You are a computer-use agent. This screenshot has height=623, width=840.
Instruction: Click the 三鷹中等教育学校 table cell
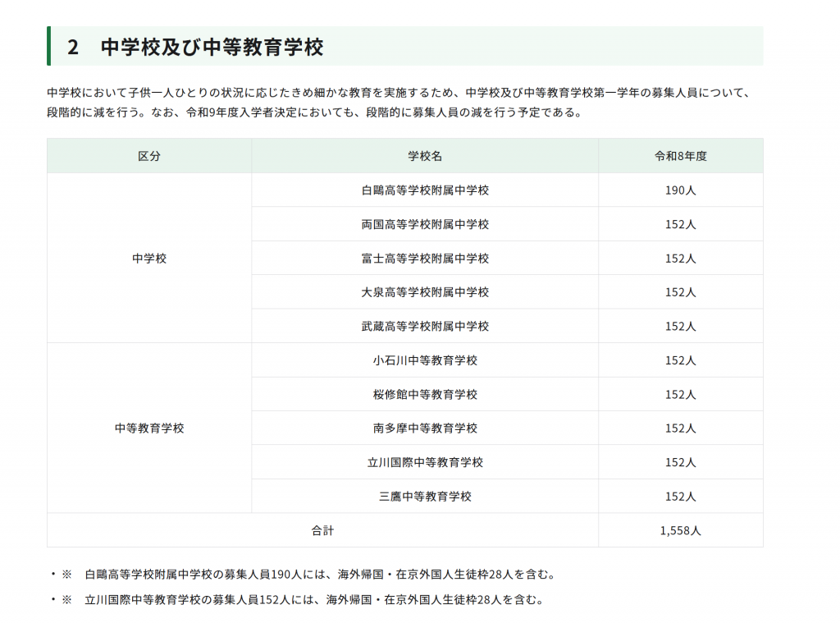point(427,496)
